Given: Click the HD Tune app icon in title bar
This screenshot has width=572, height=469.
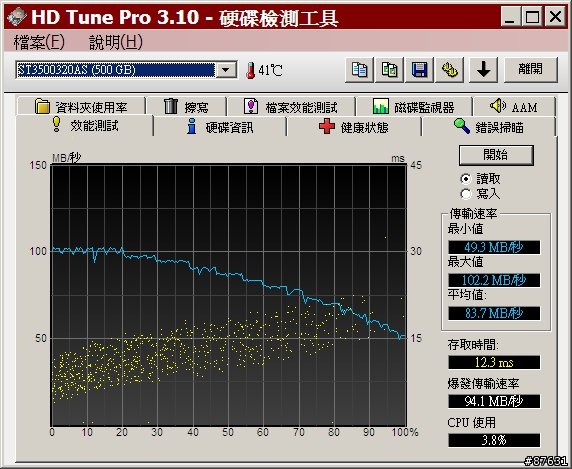Looking at the screenshot, I should [16, 17].
